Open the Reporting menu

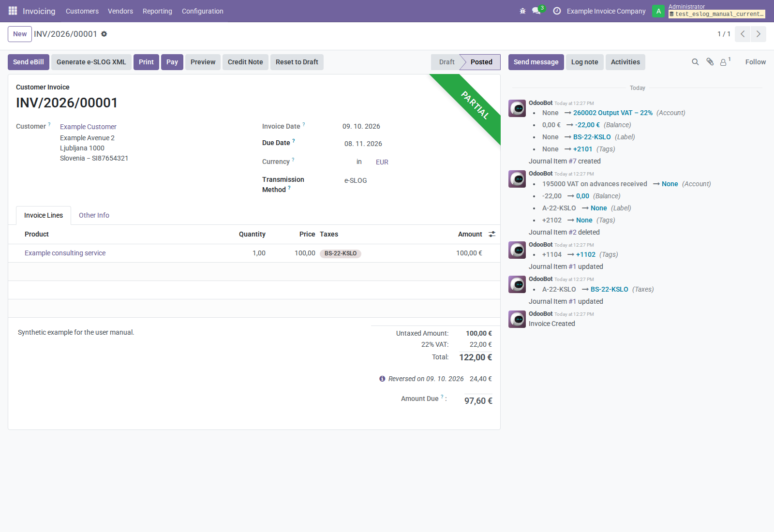click(x=157, y=11)
